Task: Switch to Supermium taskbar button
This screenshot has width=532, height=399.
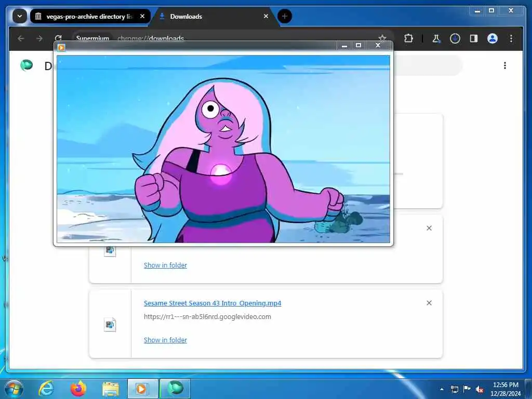Action: [175, 389]
